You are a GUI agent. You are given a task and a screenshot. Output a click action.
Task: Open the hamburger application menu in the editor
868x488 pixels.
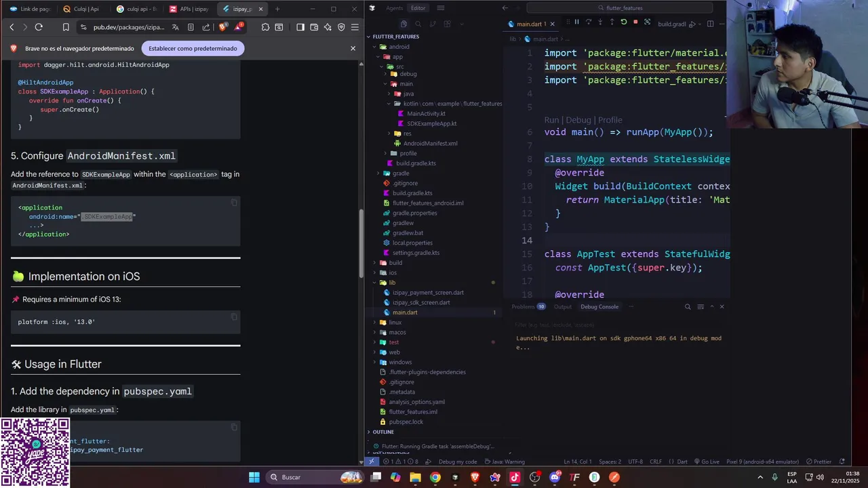coord(441,8)
